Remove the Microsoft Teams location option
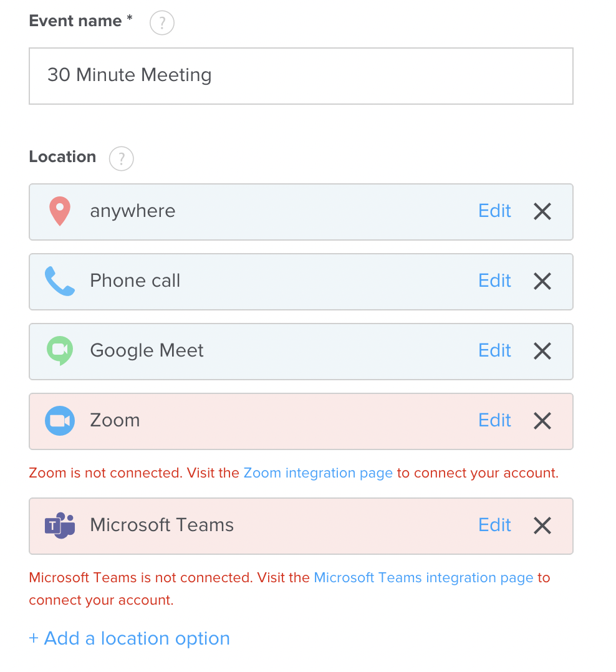 [542, 526]
